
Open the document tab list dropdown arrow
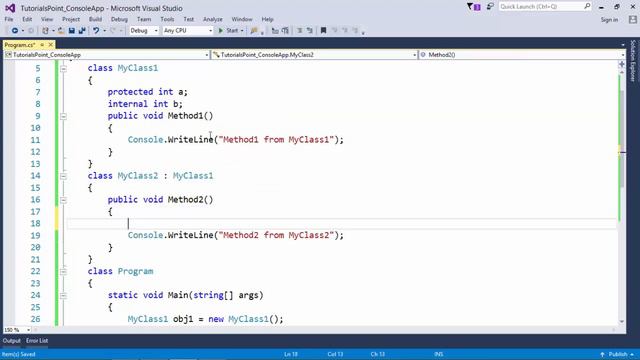coord(623,45)
